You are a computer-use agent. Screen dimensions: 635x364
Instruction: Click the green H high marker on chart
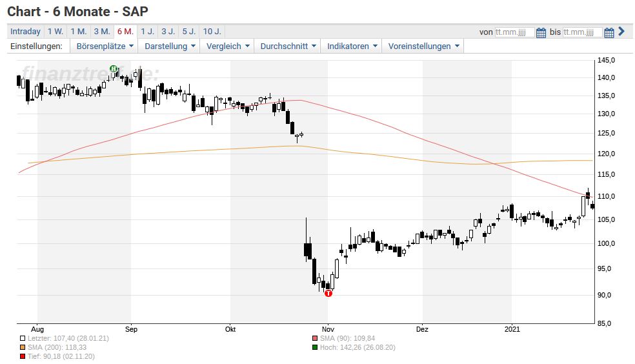(x=114, y=68)
